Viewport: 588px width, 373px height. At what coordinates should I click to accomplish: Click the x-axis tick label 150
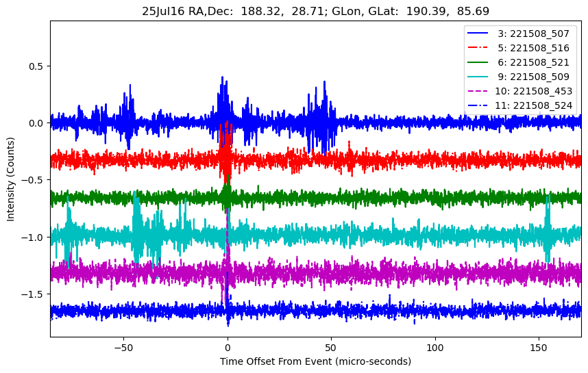(539, 348)
